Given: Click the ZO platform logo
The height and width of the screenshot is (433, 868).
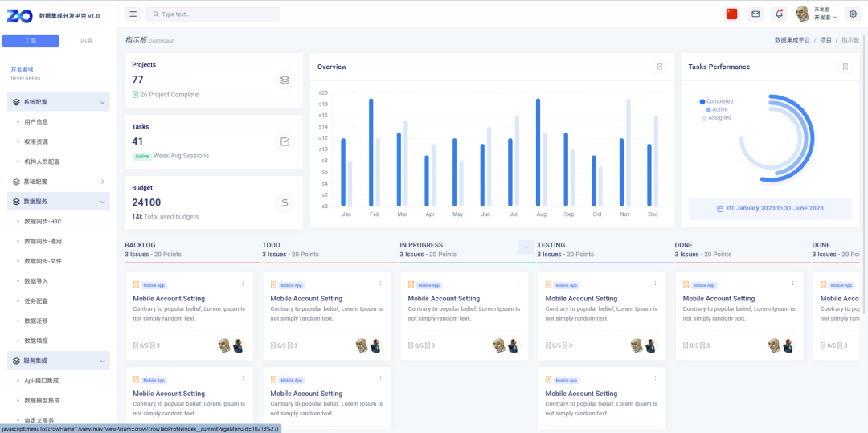Looking at the screenshot, I should pos(19,16).
